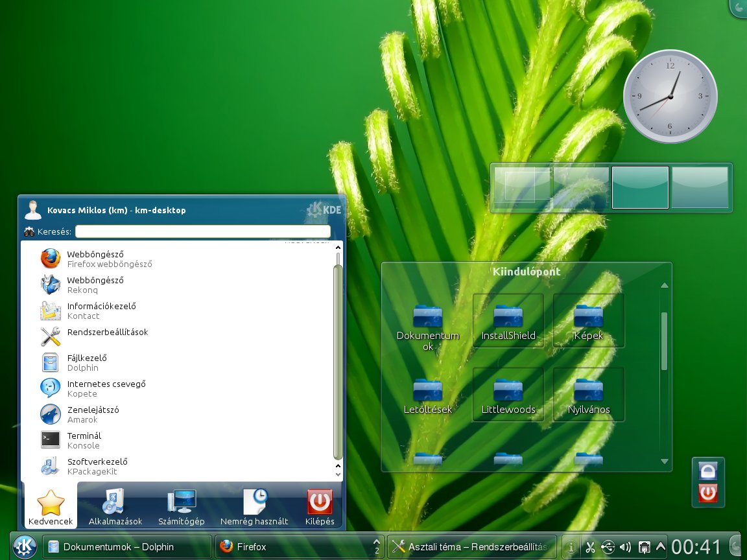
Task: Open the Letöltések folder
Action: point(428,395)
